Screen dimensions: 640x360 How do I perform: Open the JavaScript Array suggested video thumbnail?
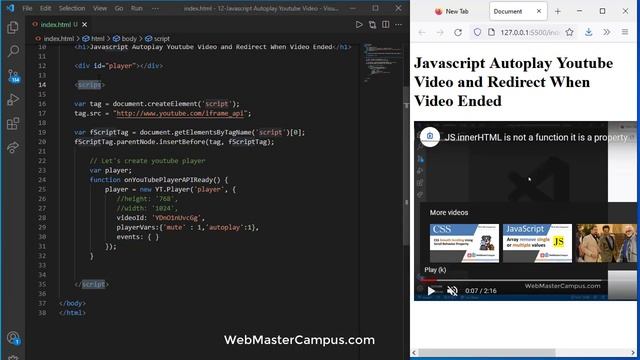(537, 243)
